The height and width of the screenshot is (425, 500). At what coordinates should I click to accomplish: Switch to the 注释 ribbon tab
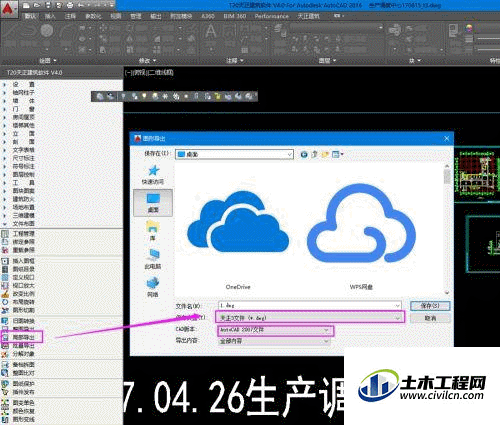point(70,16)
